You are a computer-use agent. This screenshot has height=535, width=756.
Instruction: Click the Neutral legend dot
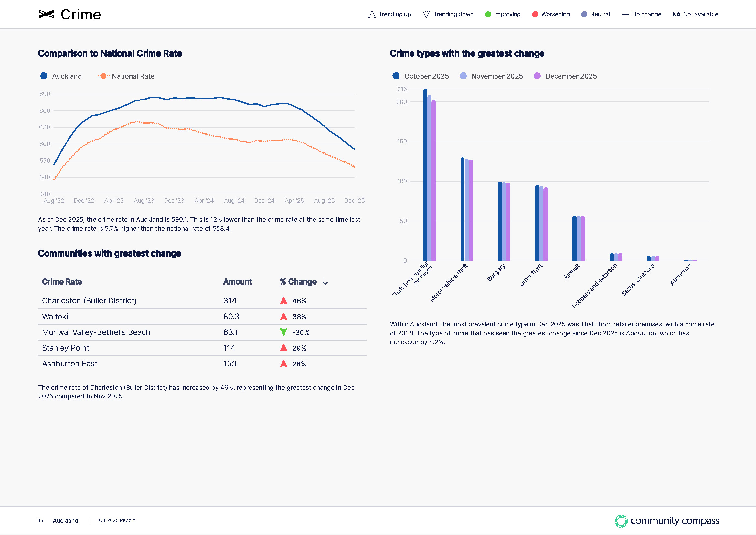[584, 14]
